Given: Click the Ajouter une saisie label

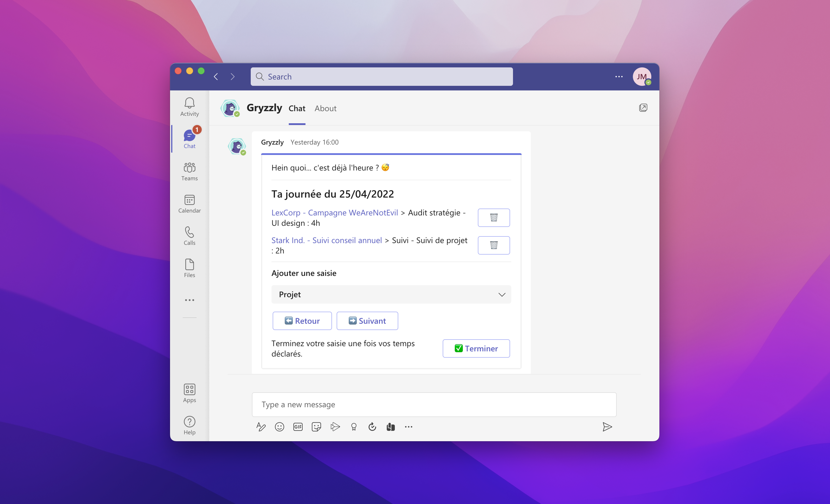Looking at the screenshot, I should [304, 273].
